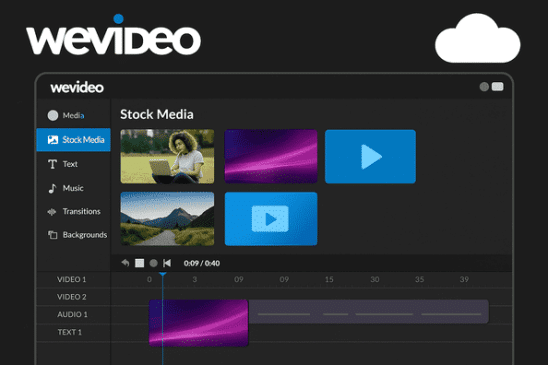The image size is (548, 365).
Task: Click the Text T icon
Action: tap(52, 164)
